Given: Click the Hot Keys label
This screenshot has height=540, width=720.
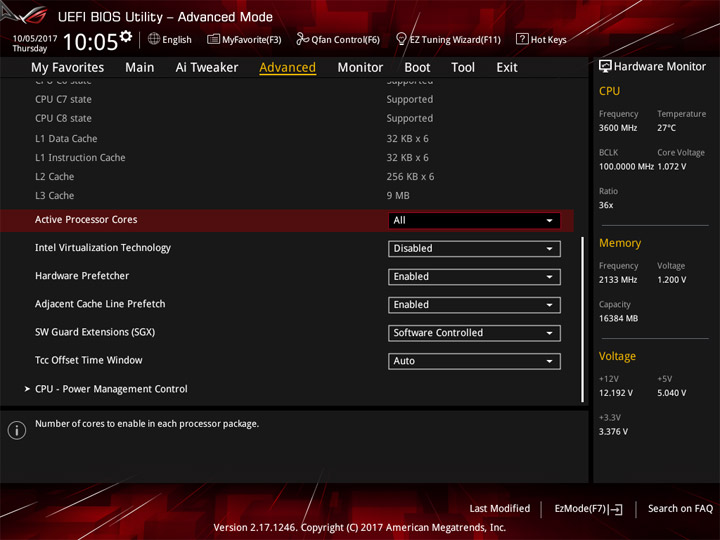Looking at the screenshot, I should coord(549,39).
